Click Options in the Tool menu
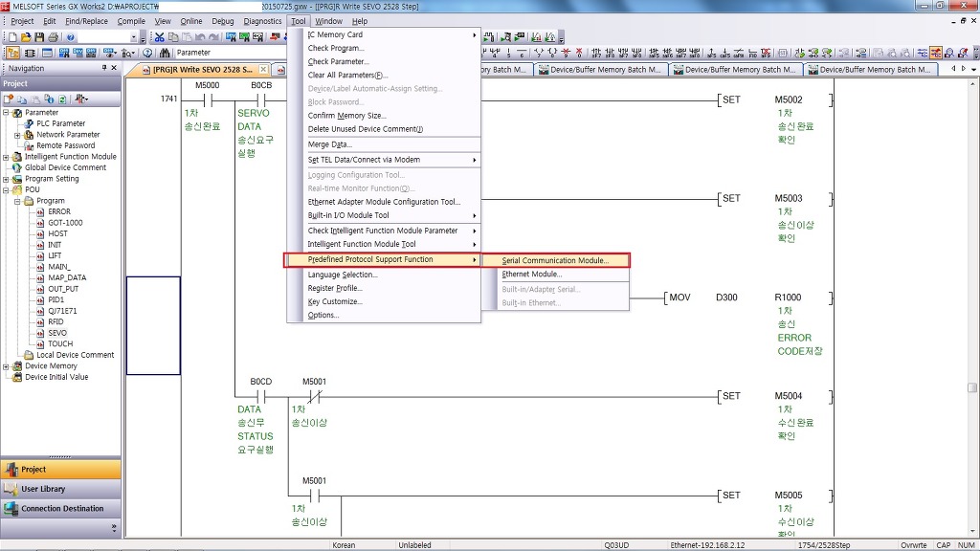The width and height of the screenshot is (980, 551). (x=323, y=315)
